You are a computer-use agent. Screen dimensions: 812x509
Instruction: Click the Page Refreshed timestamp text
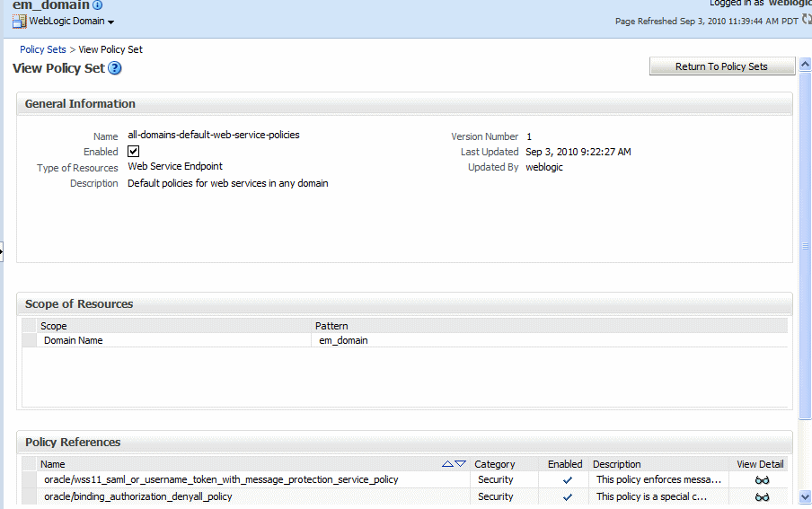706,22
